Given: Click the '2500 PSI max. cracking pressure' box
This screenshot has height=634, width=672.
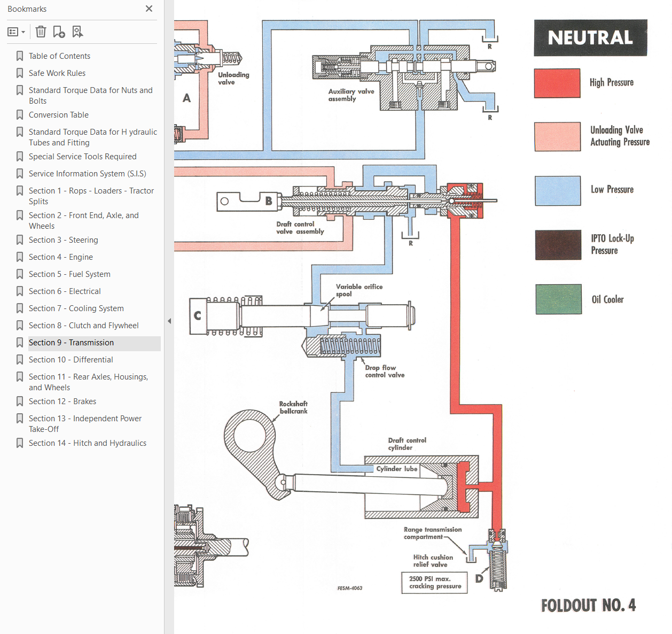Looking at the screenshot, I should click(x=435, y=583).
